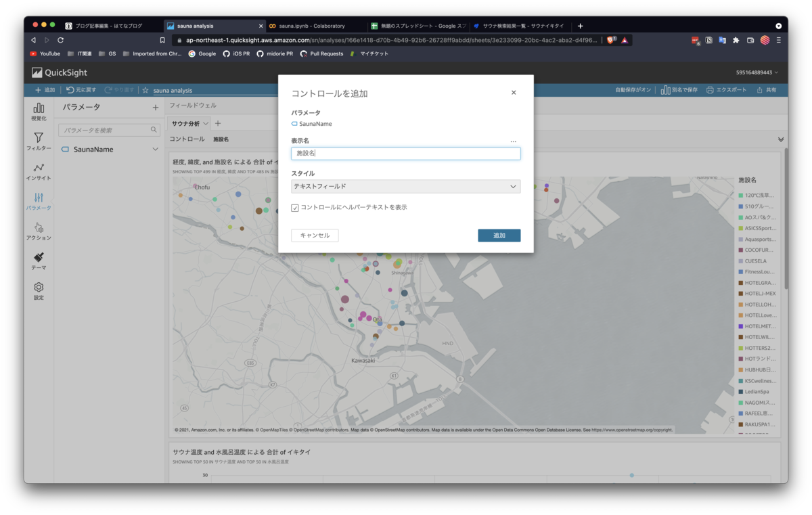The height and width of the screenshot is (515, 812).
Task: Click the LedianSpa legend color swatch
Action: (741, 392)
